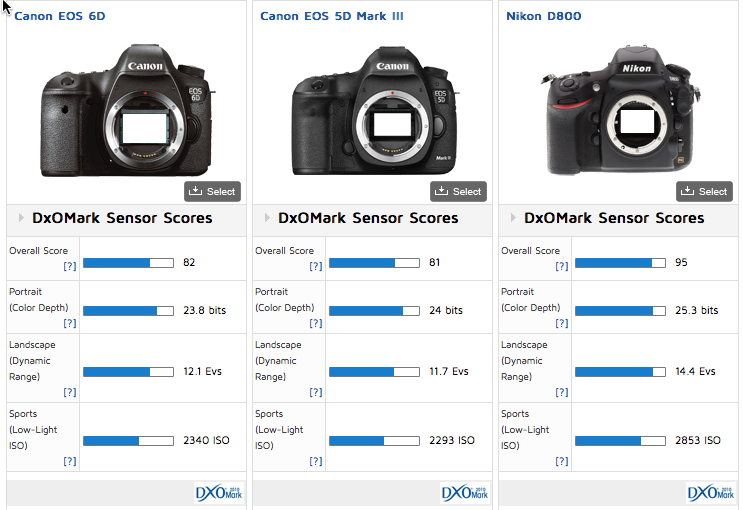
Task: Open Overall Score help for 5D Mark III
Action: [316, 266]
